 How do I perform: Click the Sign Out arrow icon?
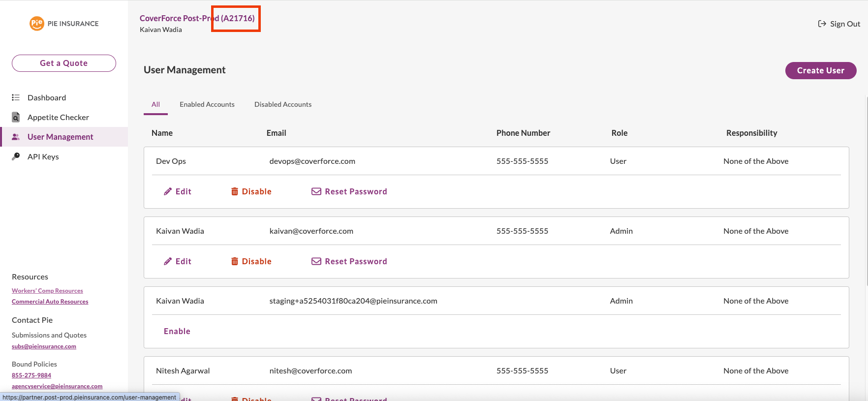(822, 24)
